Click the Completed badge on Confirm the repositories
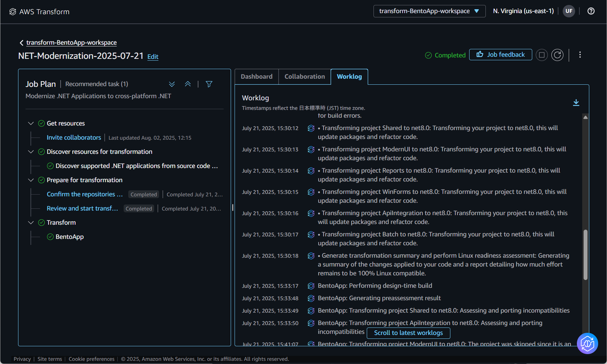The width and height of the screenshot is (607, 364). 144,195
